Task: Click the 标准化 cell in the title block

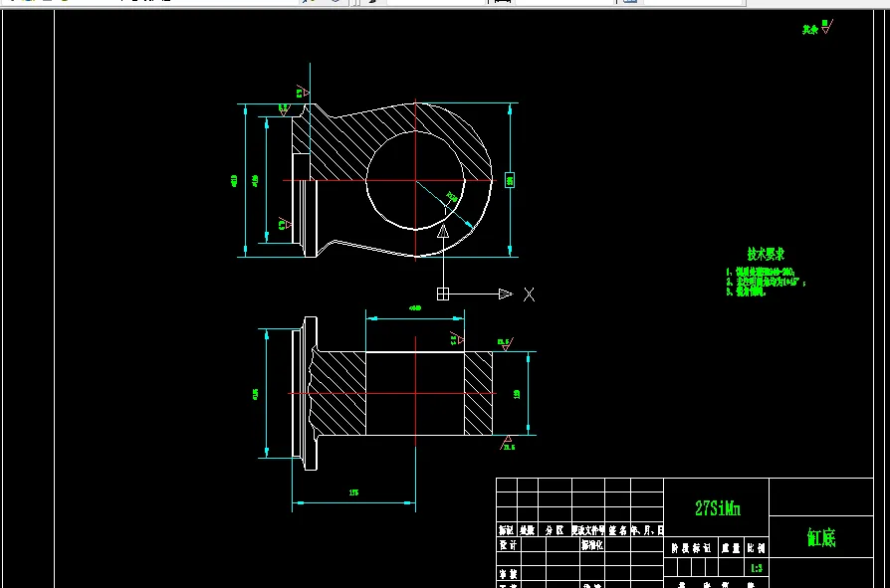Action: click(592, 545)
